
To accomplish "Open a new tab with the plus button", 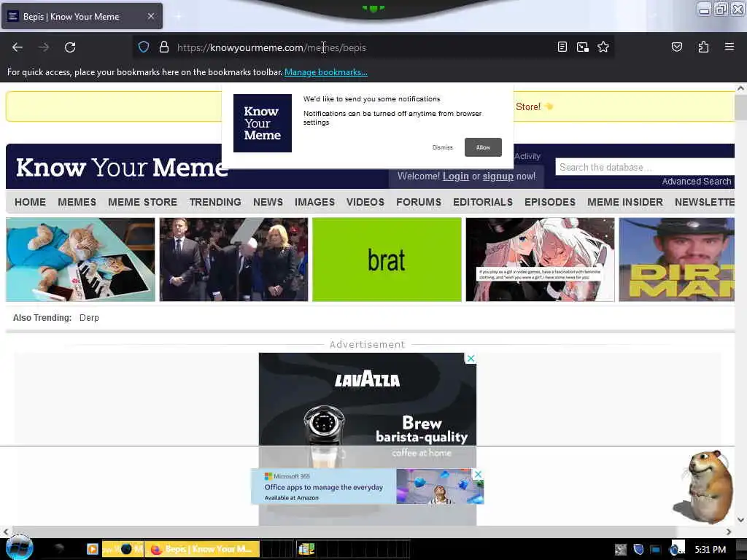I will click(178, 17).
